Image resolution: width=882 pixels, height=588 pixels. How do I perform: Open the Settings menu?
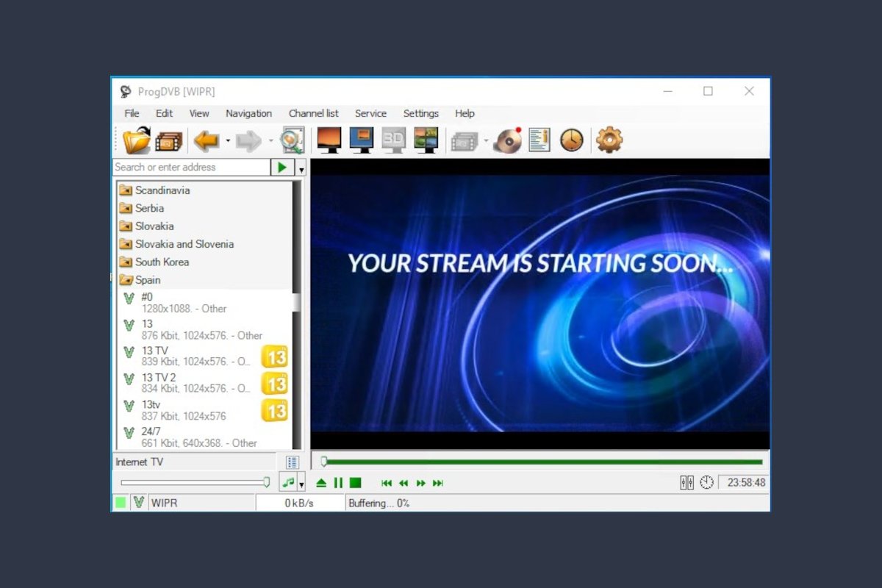420,113
